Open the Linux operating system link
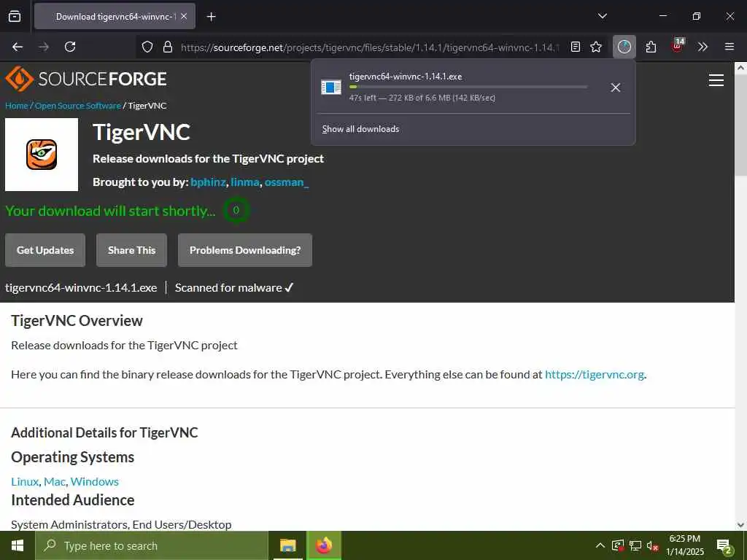The width and height of the screenshot is (747, 560). pyautogui.click(x=25, y=481)
